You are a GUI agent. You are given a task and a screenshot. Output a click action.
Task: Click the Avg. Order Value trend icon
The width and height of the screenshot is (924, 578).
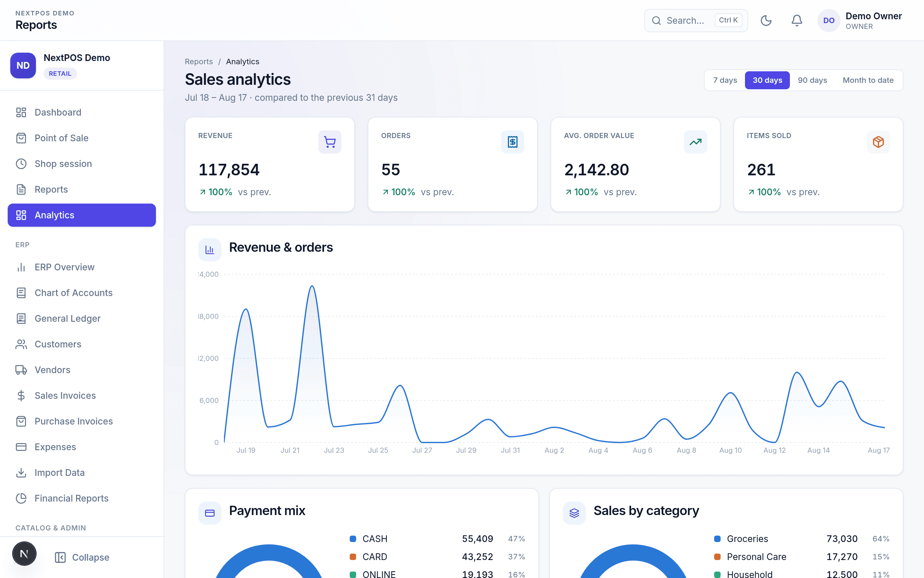(695, 142)
